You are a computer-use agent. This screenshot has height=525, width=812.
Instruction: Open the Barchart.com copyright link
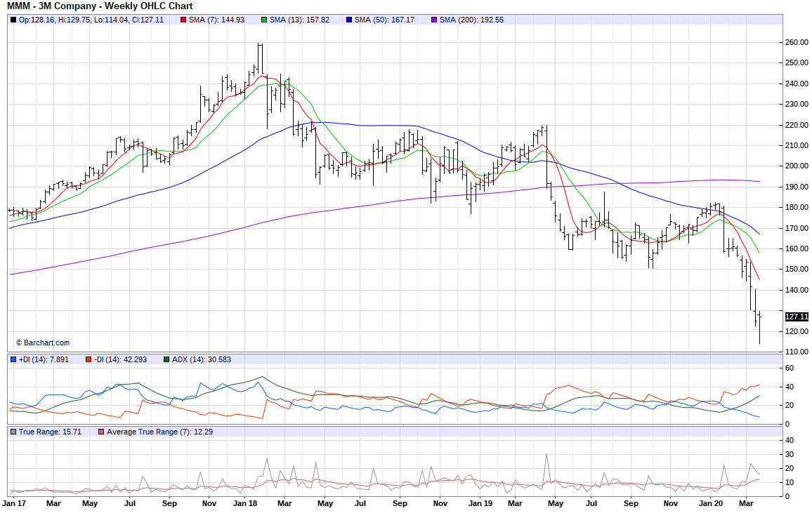[x=42, y=343]
